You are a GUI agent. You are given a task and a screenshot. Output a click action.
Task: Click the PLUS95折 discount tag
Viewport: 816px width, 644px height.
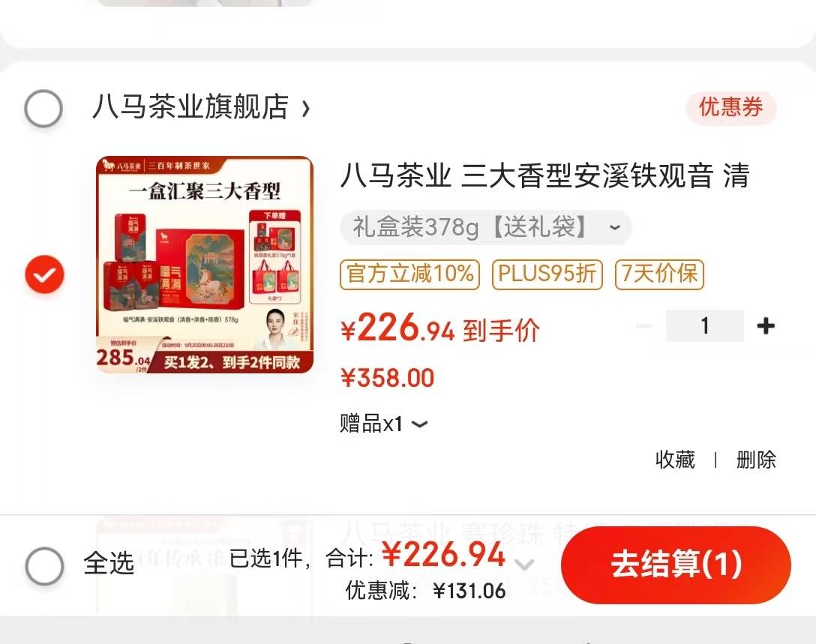click(x=547, y=274)
